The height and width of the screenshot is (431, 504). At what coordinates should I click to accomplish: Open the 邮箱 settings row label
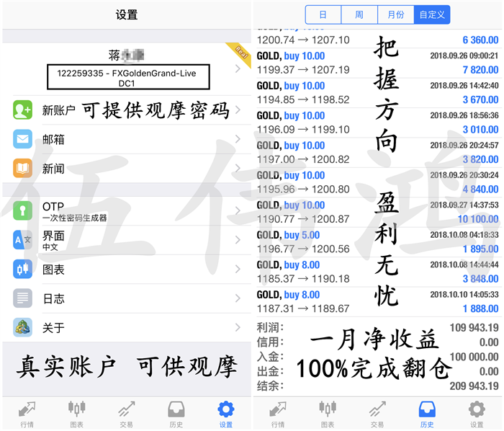[x=53, y=140]
